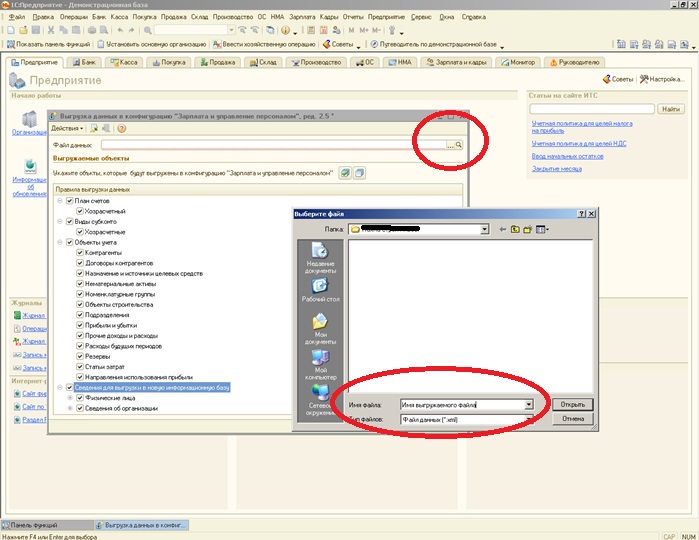Viewport: 699px width, 540px height.
Task: Click the ИТС search input field
Action: [592, 109]
